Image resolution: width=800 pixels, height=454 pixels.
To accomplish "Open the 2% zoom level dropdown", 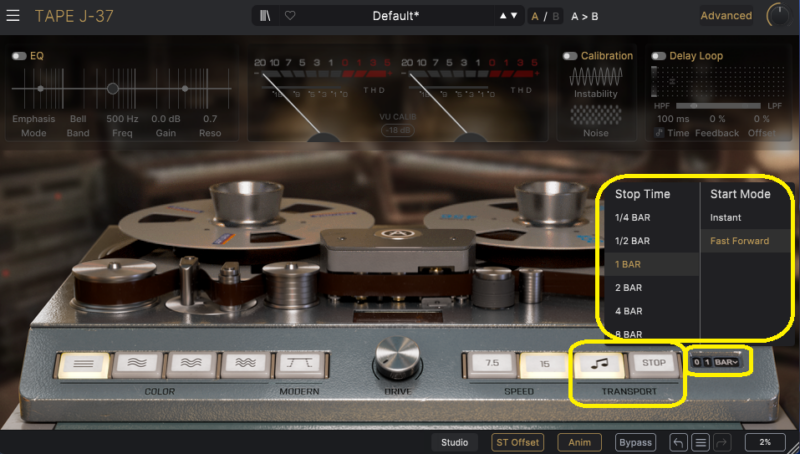I will click(765, 442).
